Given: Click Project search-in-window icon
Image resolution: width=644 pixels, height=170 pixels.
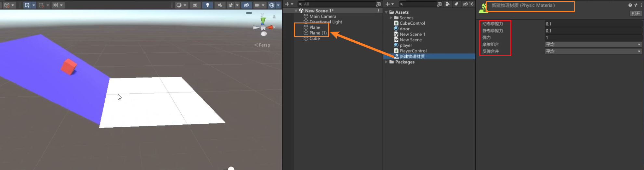Looking at the screenshot, I should coord(440,4).
